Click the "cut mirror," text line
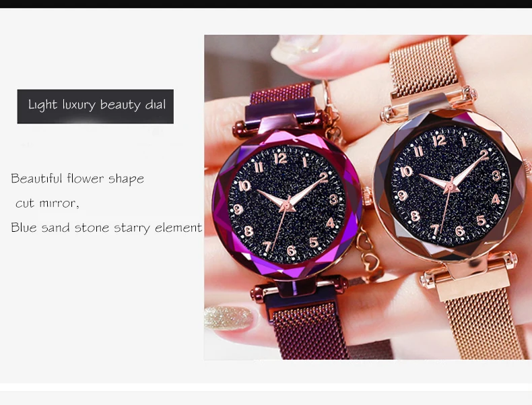 pyautogui.click(x=47, y=203)
